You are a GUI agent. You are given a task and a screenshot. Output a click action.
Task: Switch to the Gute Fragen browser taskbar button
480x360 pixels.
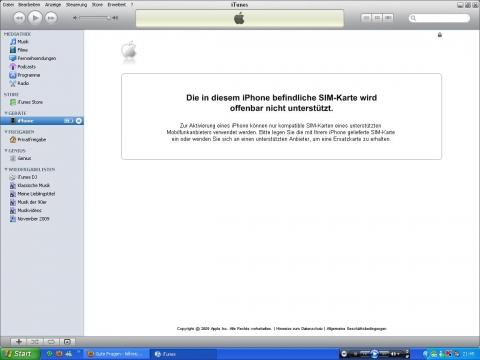click(116, 354)
